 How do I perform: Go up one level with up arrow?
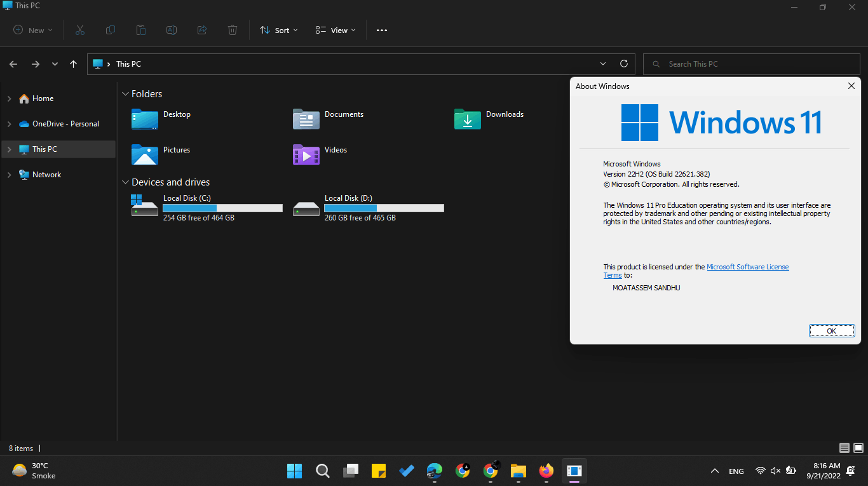[x=74, y=64]
